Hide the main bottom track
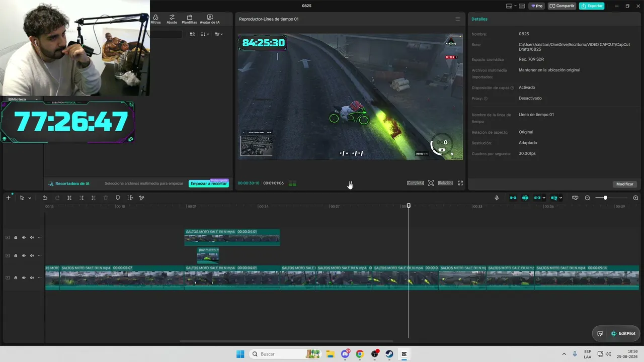 [x=24, y=278]
